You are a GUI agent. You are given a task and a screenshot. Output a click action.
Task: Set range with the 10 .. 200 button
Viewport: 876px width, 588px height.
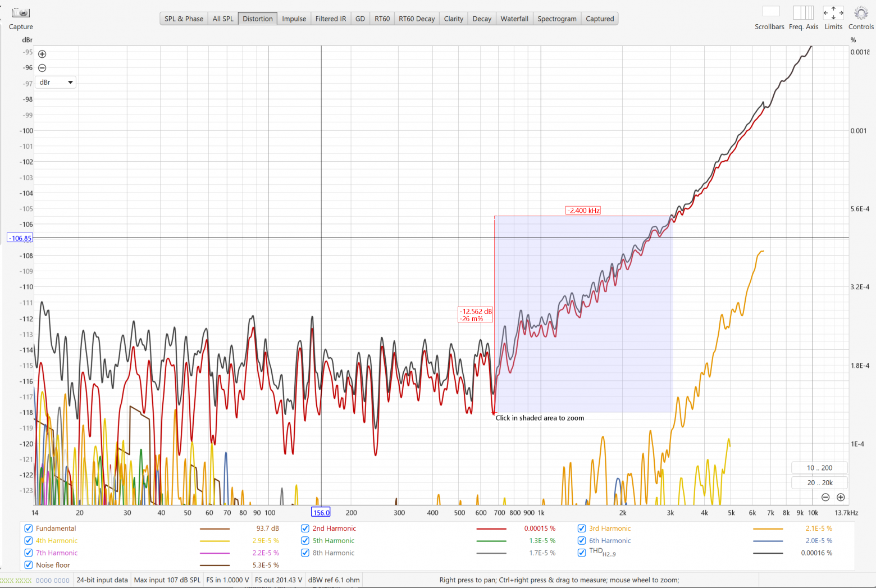coord(819,468)
